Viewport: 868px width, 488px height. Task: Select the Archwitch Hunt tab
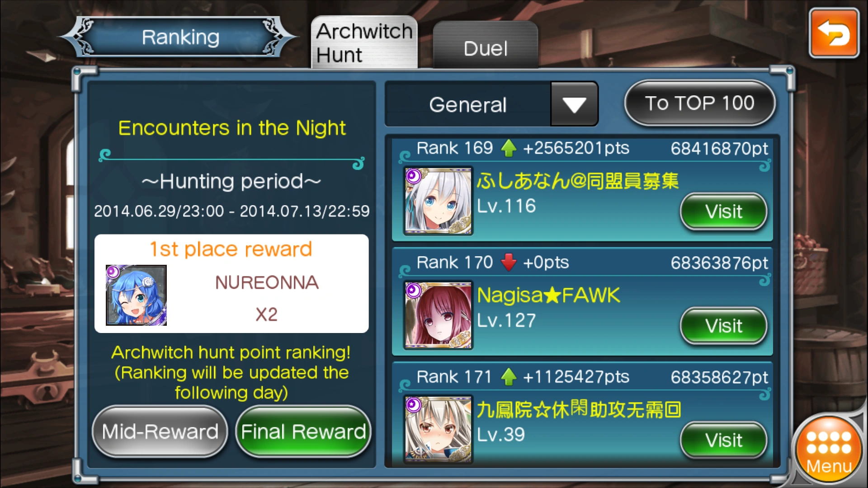[x=364, y=42]
